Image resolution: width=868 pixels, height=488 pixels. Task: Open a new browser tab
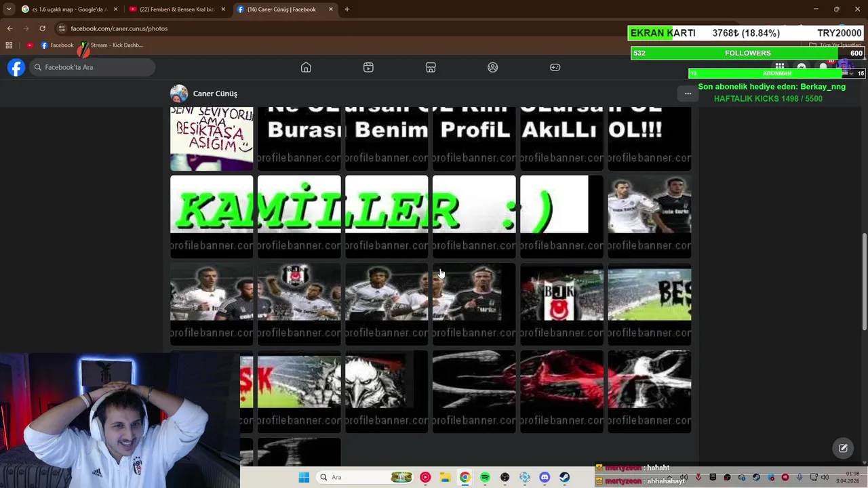pyautogui.click(x=347, y=9)
